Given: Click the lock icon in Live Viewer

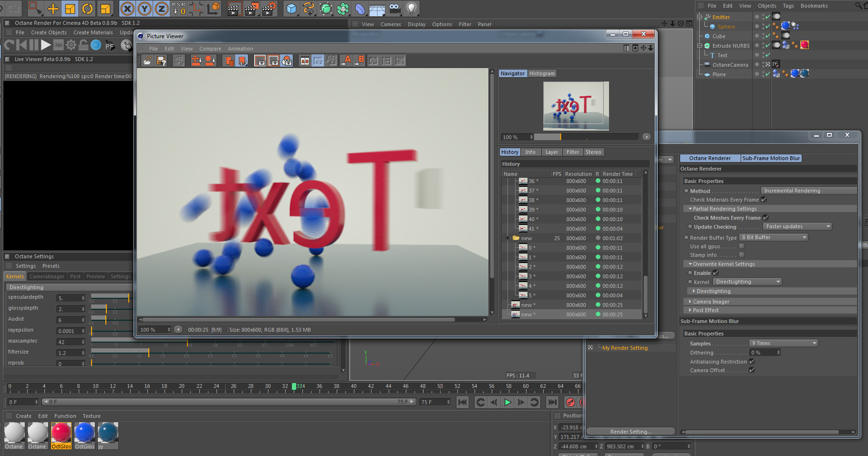Looking at the screenshot, I should tap(83, 45).
